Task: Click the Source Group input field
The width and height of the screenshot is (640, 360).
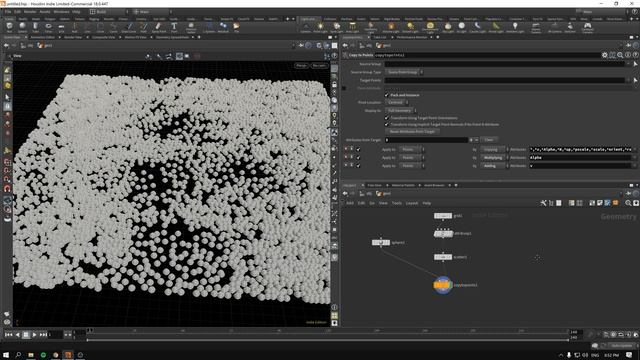Action: coord(504,64)
